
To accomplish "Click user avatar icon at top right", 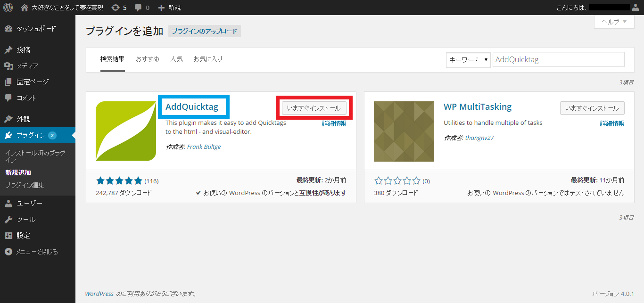I will click(x=635, y=8).
